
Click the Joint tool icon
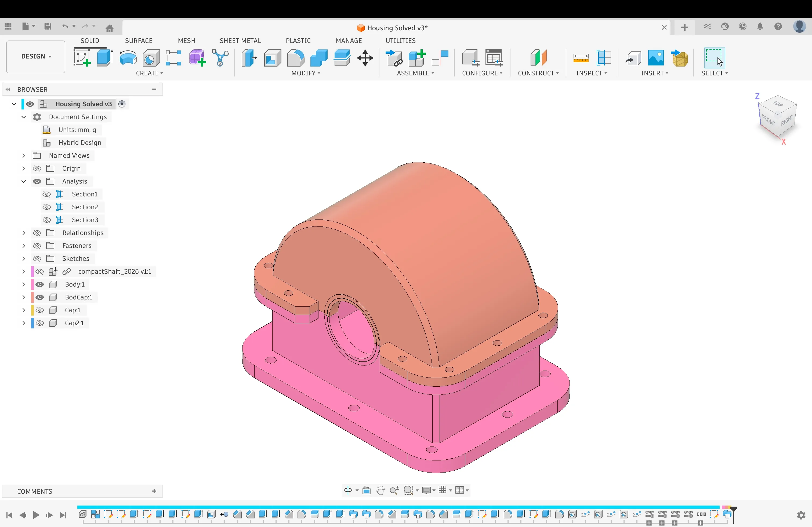click(x=440, y=58)
